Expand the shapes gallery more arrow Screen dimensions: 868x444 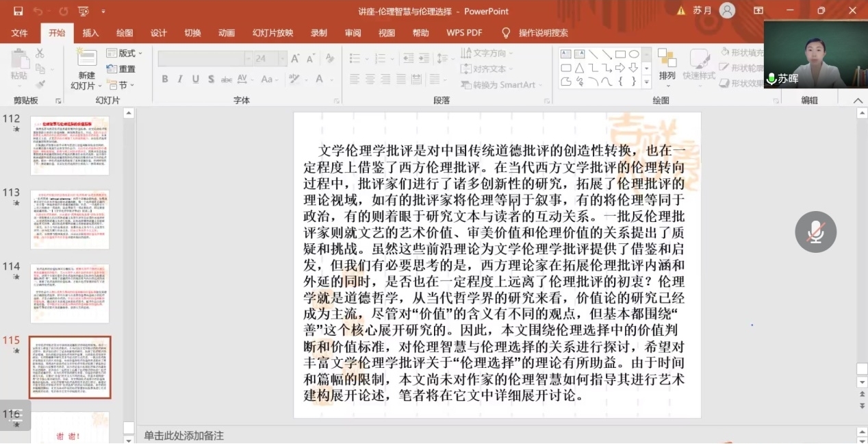click(646, 82)
